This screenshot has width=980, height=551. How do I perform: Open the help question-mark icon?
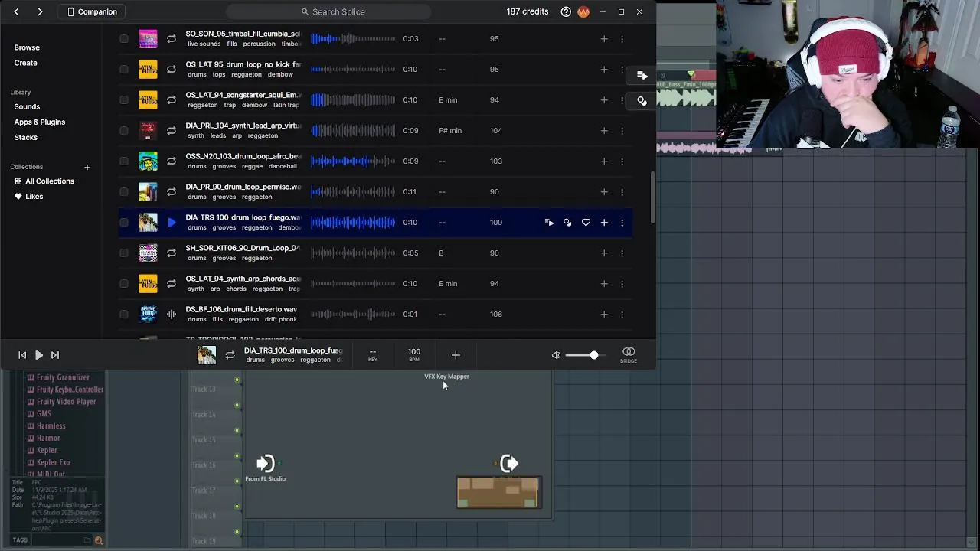click(566, 11)
